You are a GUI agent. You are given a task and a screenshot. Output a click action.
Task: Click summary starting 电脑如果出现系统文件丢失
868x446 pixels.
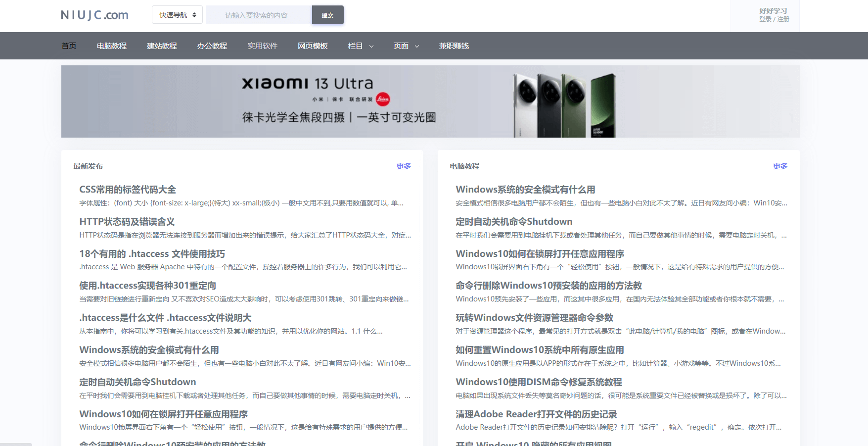[621, 396]
